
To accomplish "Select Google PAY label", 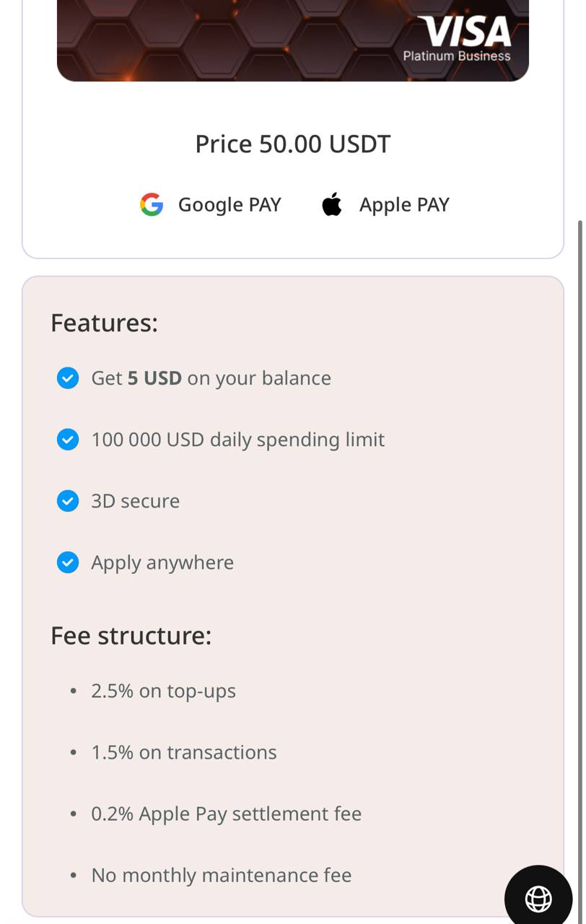I will 229,205.
